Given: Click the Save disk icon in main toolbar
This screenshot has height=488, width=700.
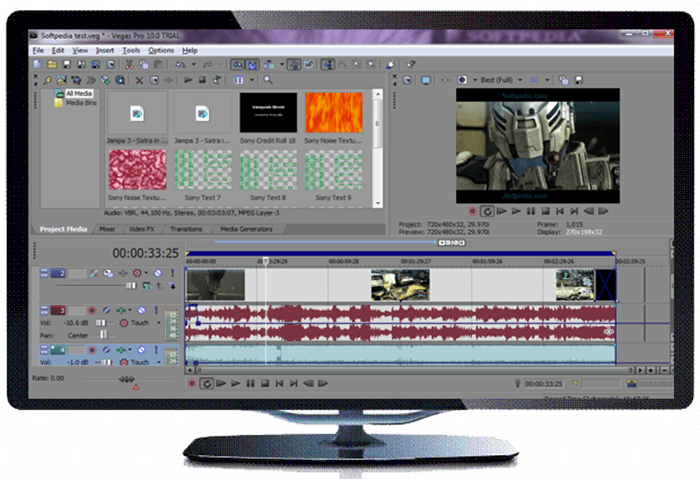Looking at the screenshot, I should (67, 64).
